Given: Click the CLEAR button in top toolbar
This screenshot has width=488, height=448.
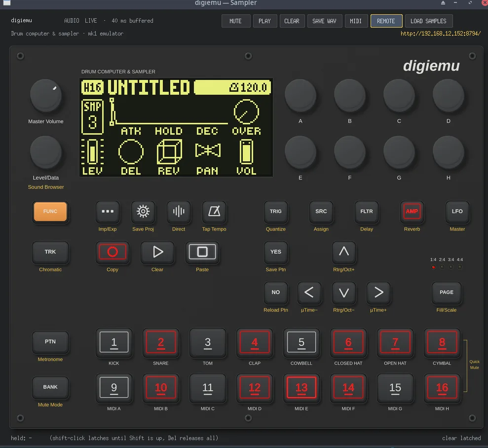Looking at the screenshot, I should [292, 21].
